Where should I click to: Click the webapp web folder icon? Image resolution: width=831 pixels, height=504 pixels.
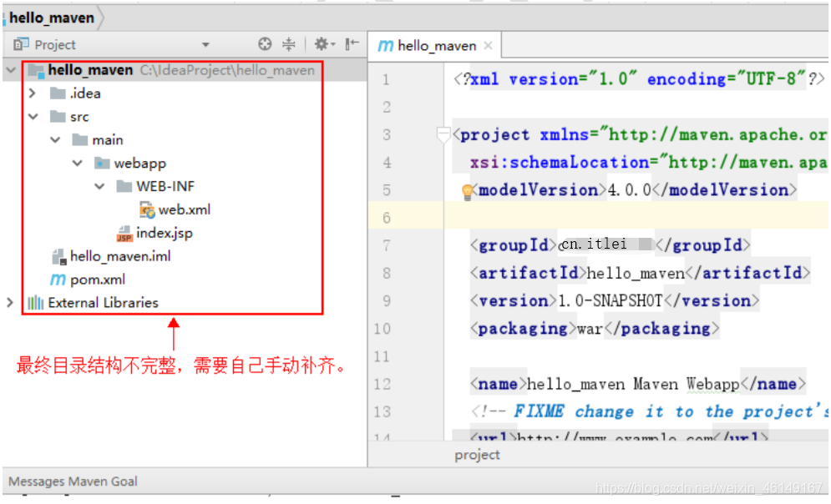(x=101, y=163)
